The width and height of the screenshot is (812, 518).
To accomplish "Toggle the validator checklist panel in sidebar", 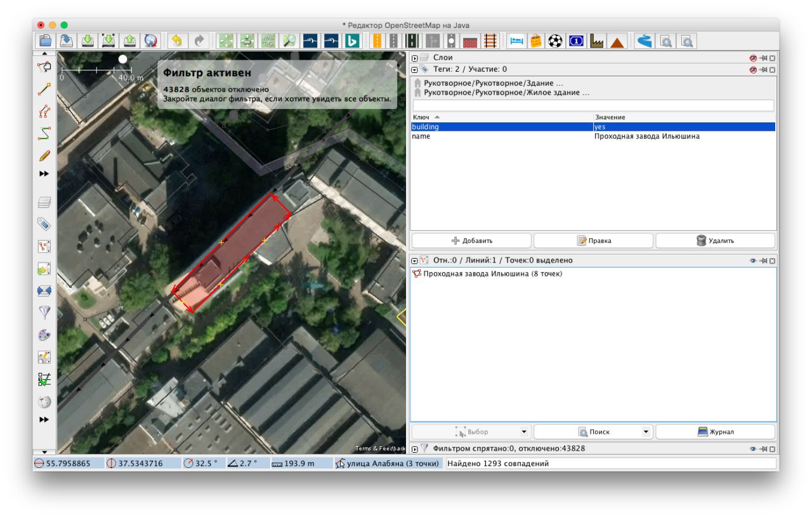I will pos(44,379).
